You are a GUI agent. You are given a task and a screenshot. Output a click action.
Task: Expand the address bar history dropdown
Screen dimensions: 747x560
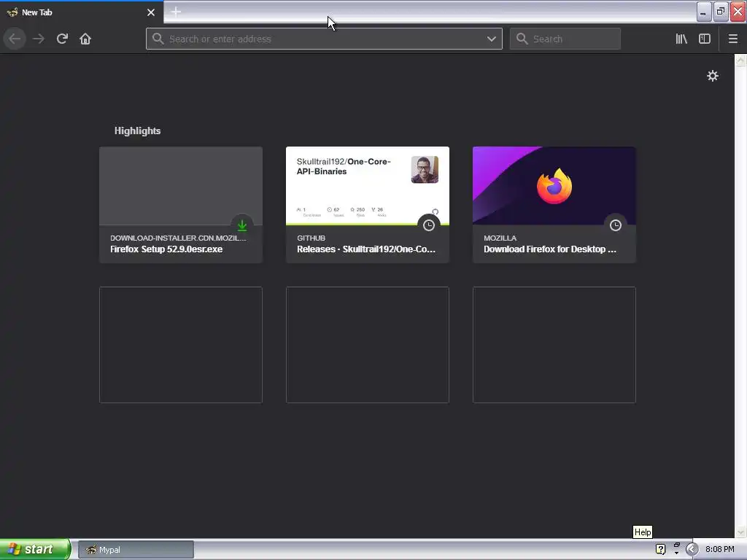tap(491, 39)
